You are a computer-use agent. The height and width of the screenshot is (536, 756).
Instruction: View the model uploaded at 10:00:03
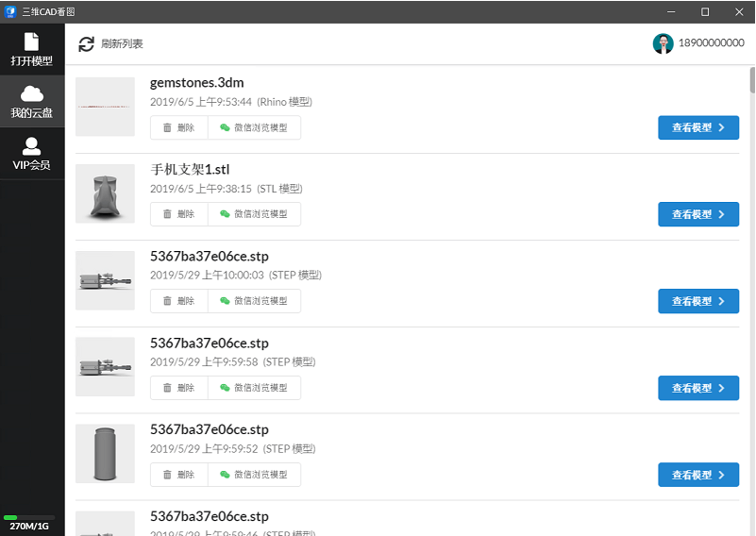coord(697,301)
